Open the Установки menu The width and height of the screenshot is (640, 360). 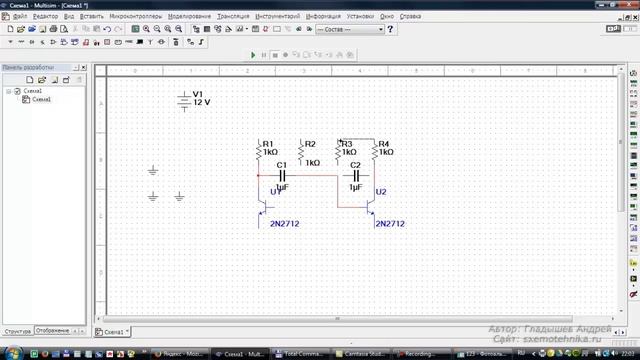[360, 16]
